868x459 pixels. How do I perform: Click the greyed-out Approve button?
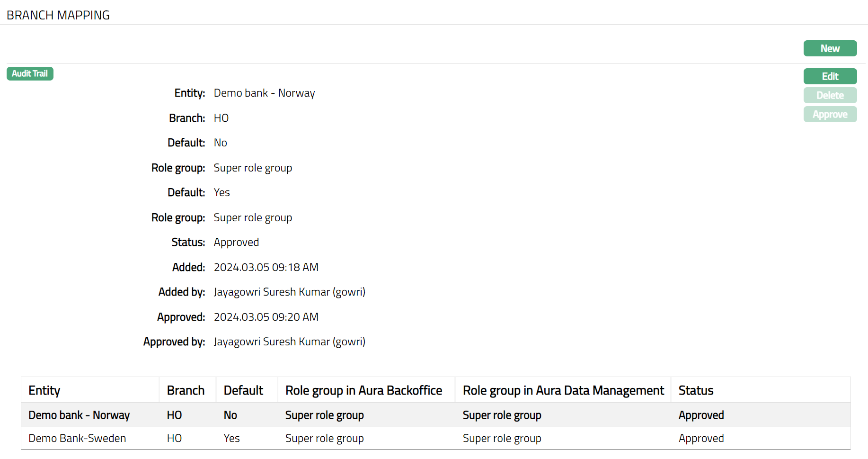[x=830, y=114]
